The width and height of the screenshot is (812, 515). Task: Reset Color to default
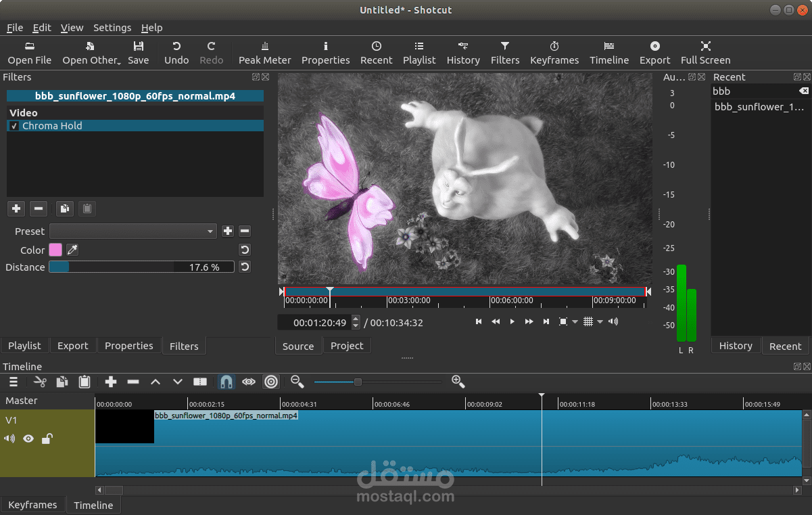[x=245, y=250]
